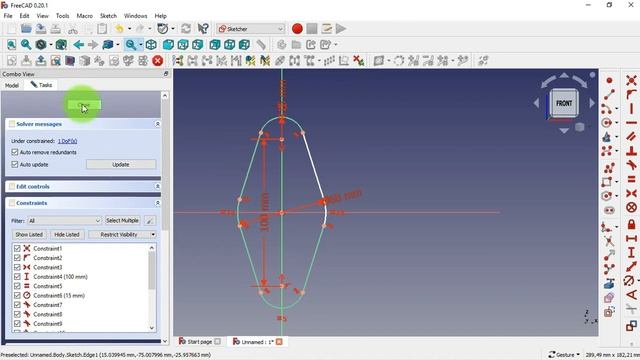Apply the Horizontal distance constraint

(631, 238)
